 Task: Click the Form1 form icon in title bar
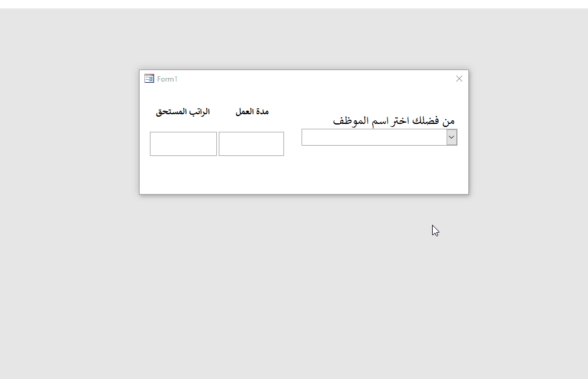tap(149, 79)
